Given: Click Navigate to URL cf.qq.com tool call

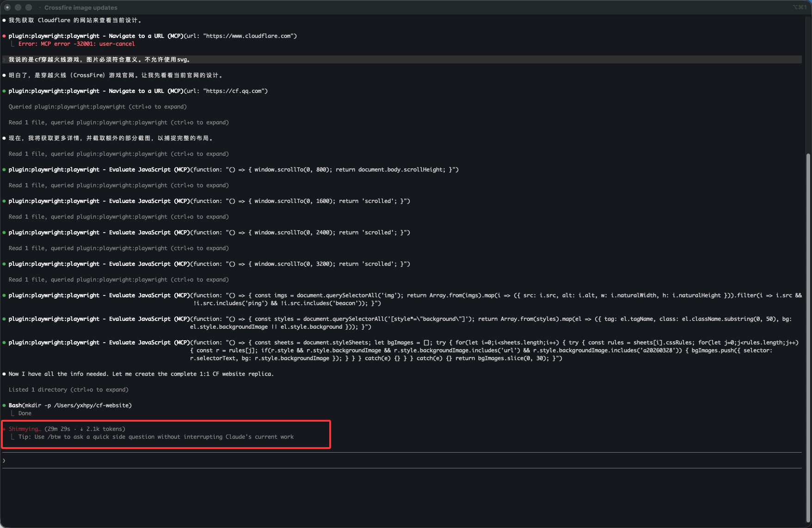Looking at the screenshot, I should (138, 91).
